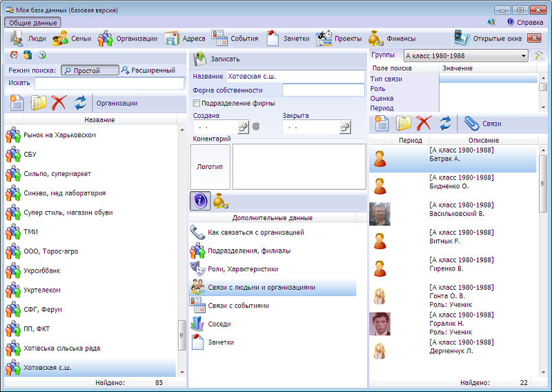The height and width of the screenshot is (392, 552).
Task: Click the alarm clock reminder icon
Action: coord(14,55)
